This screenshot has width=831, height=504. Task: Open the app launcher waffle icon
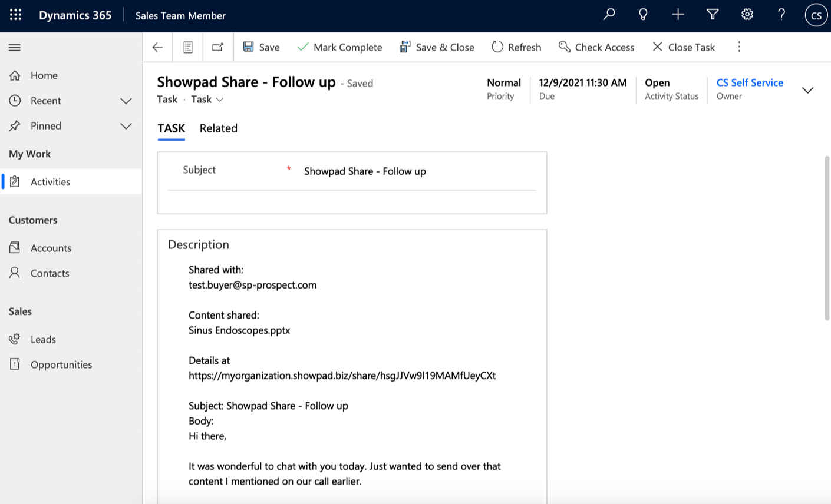pyautogui.click(x=15, y=15)
